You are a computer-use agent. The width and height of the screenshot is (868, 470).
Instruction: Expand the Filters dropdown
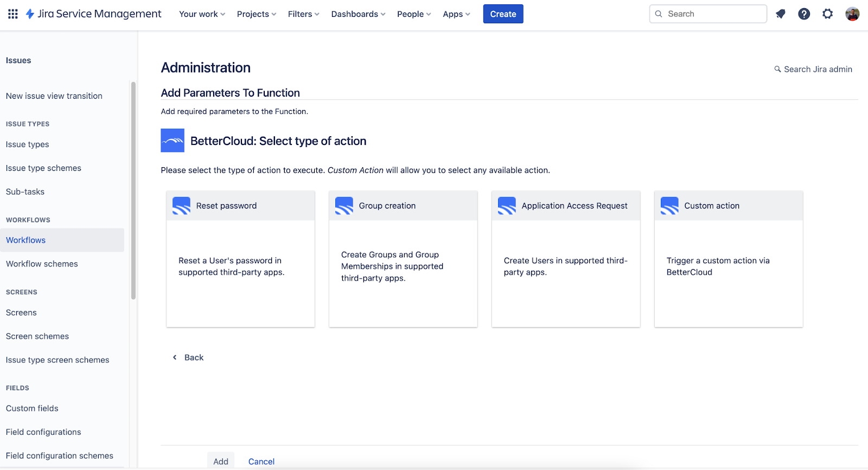pyautogui.click(x=304, y=14)
